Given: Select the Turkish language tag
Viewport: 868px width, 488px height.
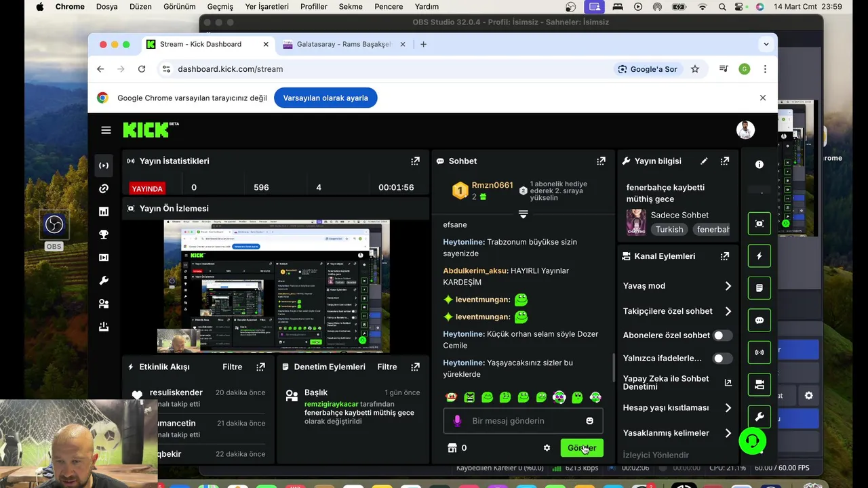Looking at the screenshot, I should point(669,230).
